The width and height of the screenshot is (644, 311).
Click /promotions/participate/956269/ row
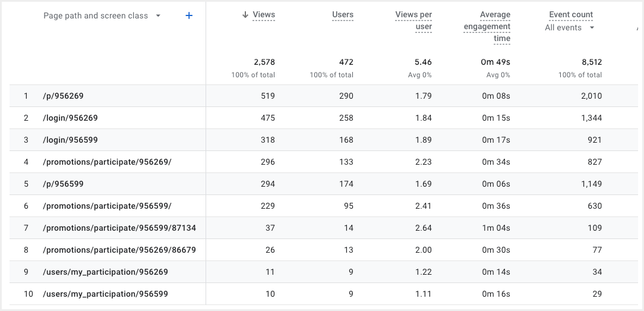107,162
